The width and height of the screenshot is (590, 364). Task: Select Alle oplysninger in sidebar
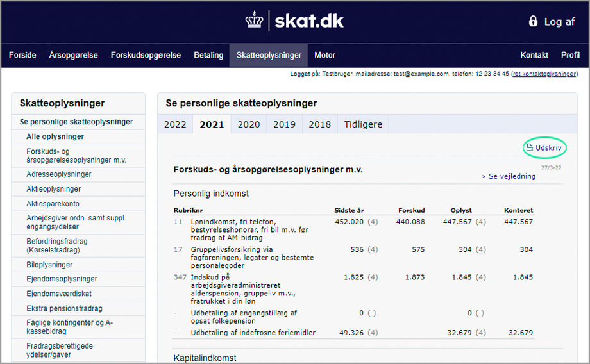tap(55, 136)
